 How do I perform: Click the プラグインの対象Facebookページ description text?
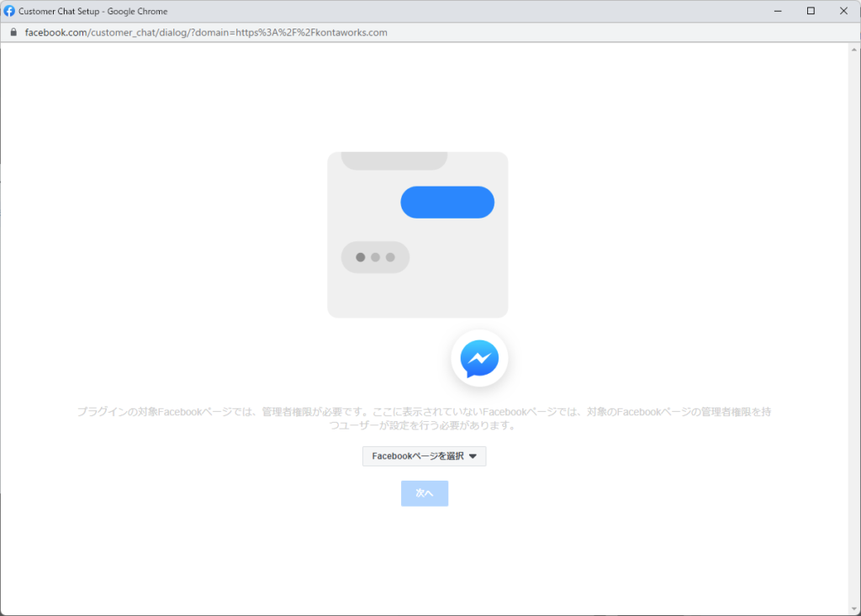(424, 419)
